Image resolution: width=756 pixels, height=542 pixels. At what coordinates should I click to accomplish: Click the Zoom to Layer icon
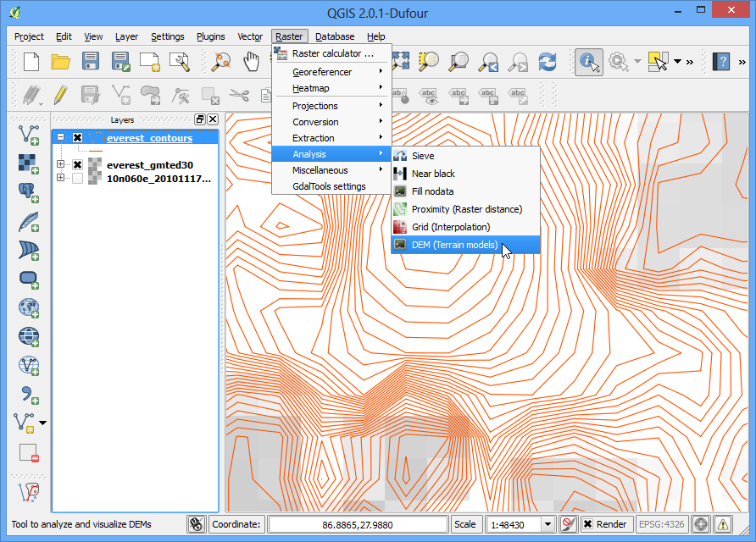(x=459, y=62)
